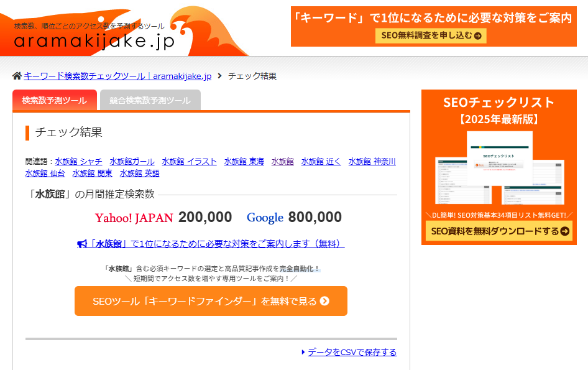The width and height of the screenshot is (588, 370).
Task: Save results via データをCSVで保存する link
Action: pyautogui.click(x=352, y=352)
